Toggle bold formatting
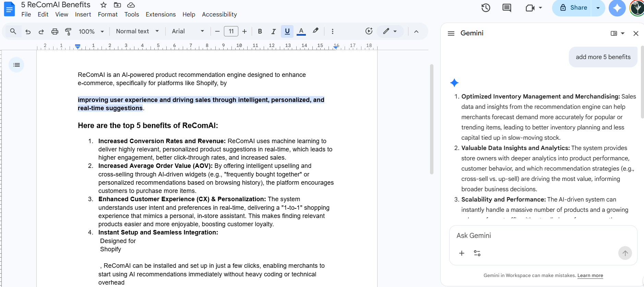 260,31
